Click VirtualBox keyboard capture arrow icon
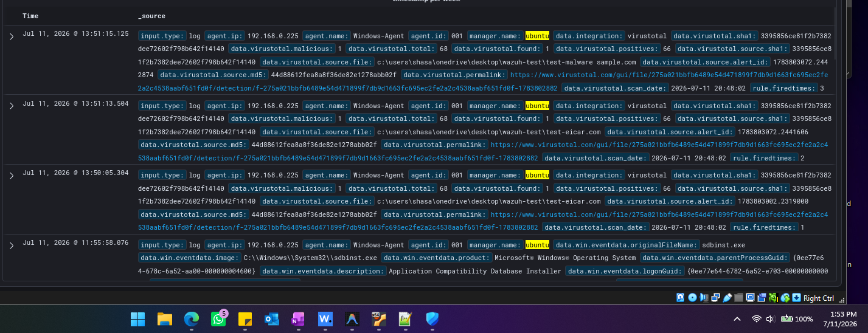Image resolution: width=868 pixels, height=333 pixels. 796,298
